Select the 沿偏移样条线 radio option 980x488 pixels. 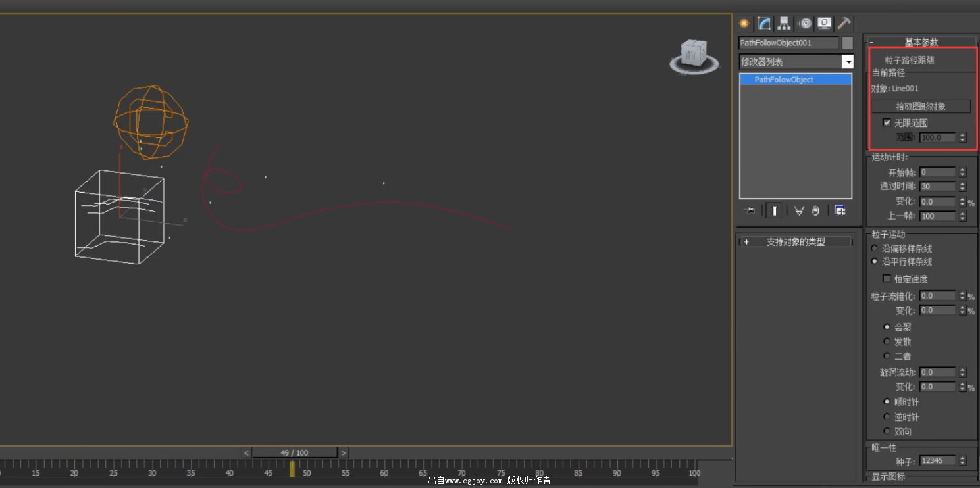click(x=875, y=249)
